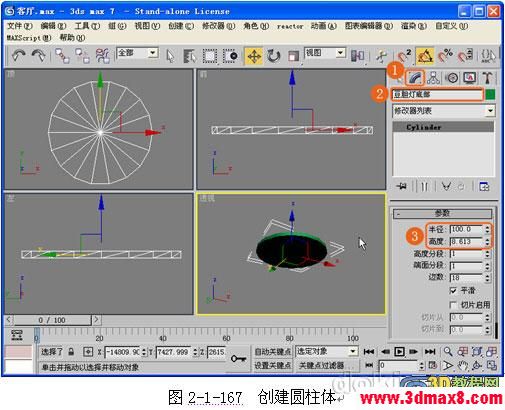The width and height of the screenshot is (505, 410).
Task: Collapse the 参数 rollout header
Action: (x=443, y=213)
